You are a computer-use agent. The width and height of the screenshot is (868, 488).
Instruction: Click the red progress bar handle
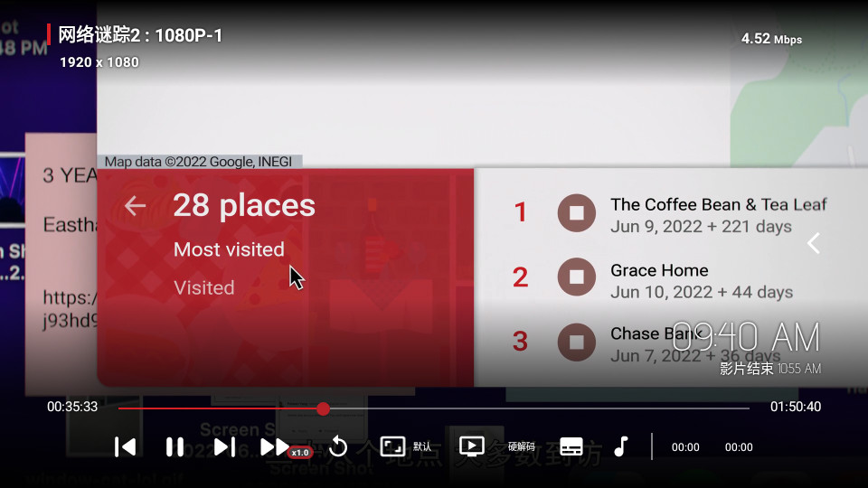coord(323,408)
